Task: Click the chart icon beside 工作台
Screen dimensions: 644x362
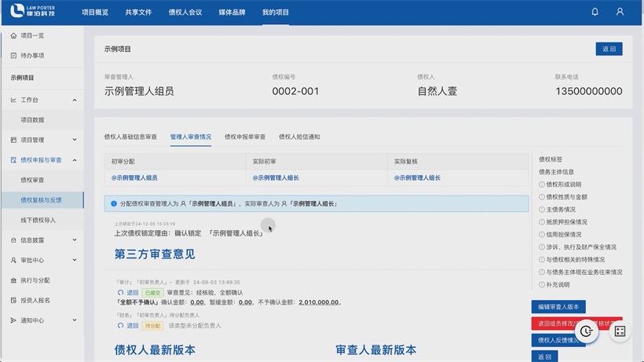Action: [x=13, y=100]
